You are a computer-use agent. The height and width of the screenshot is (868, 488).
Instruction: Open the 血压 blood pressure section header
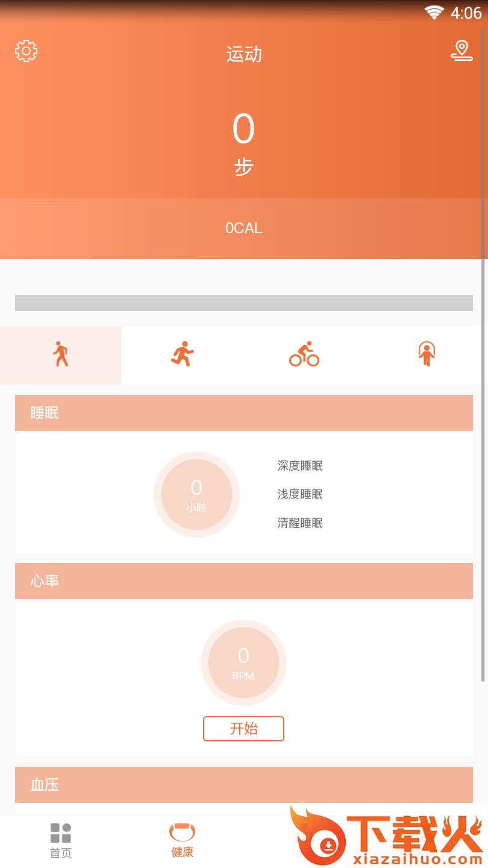pyautogui.click(x=244, y=785)
